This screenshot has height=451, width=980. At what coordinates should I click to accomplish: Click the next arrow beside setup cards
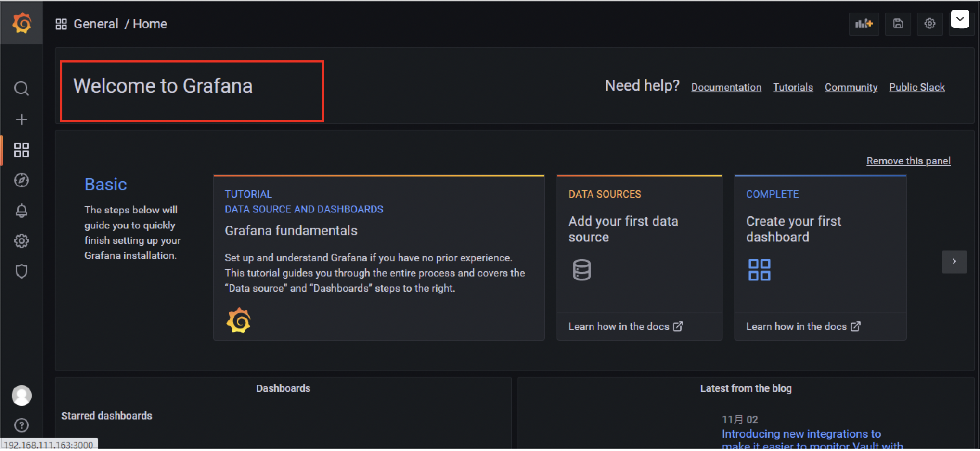coord(954,262)
